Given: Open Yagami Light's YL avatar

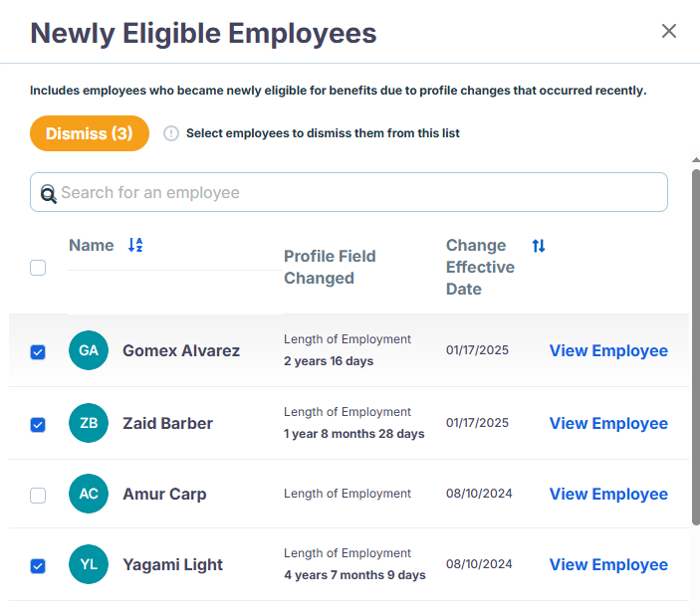Looking at the screenshot, I should pos(89,564).
